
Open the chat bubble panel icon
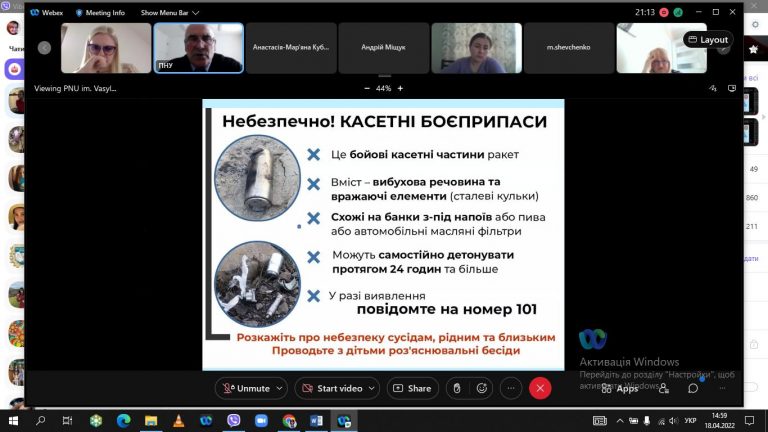pos(693,388)
